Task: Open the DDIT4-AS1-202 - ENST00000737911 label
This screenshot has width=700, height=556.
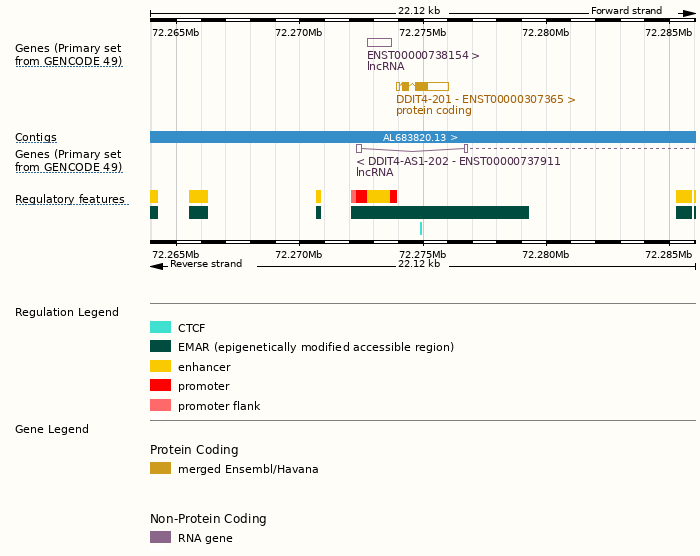Action: click(458, 161)
